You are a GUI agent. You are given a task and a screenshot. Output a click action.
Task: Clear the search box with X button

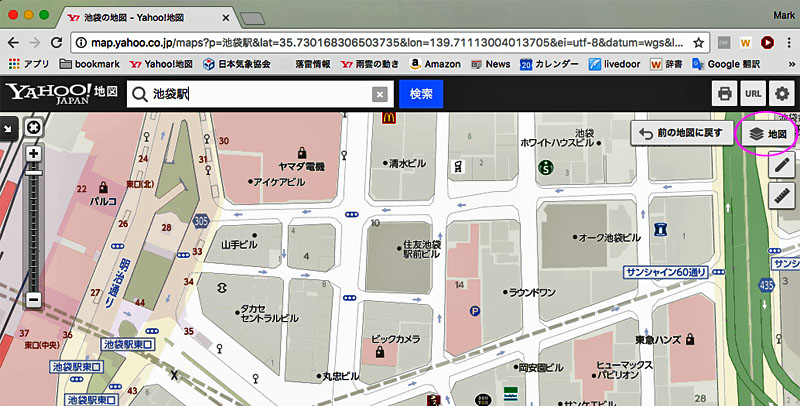[x=379, y=94]
